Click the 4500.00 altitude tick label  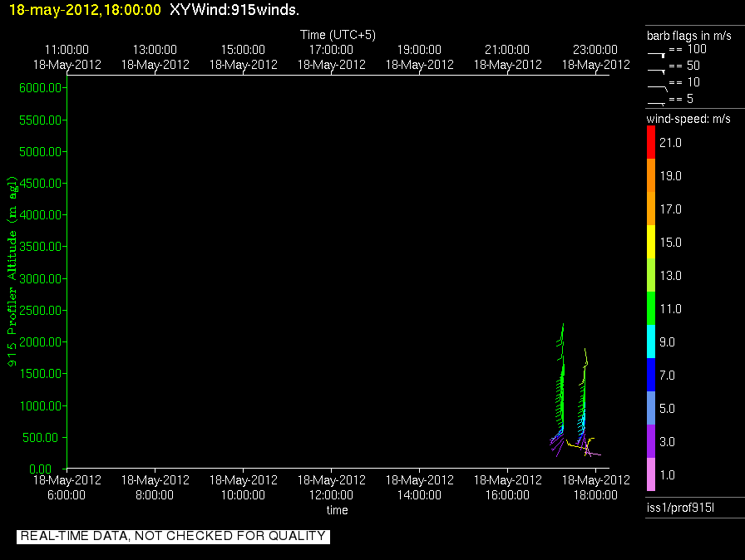coord(41,183)
